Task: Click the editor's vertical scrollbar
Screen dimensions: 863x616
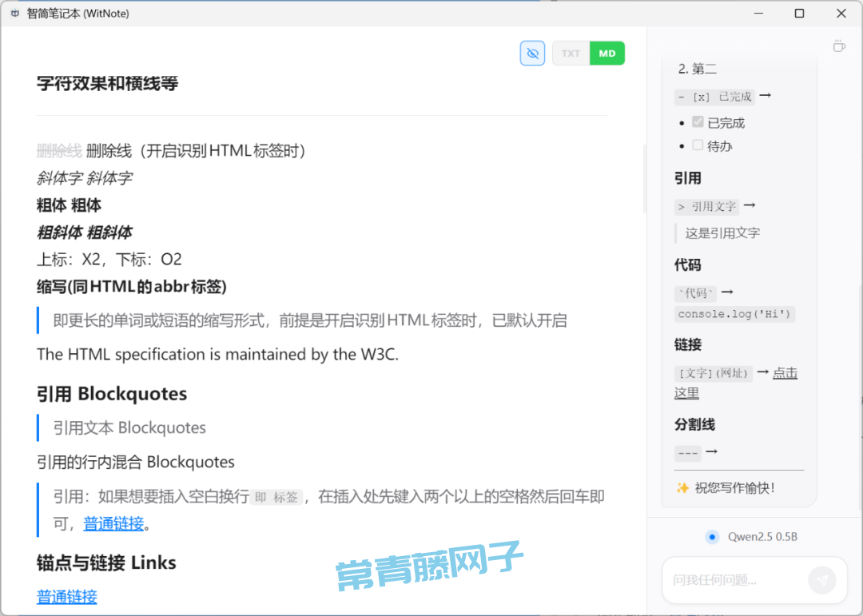Action: click(644, 179)
